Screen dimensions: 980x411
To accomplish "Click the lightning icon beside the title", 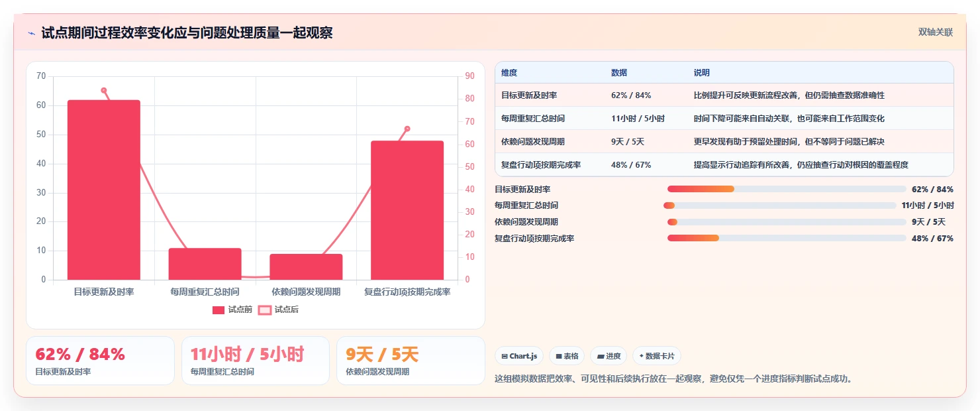I will click(x=31, y=33).
